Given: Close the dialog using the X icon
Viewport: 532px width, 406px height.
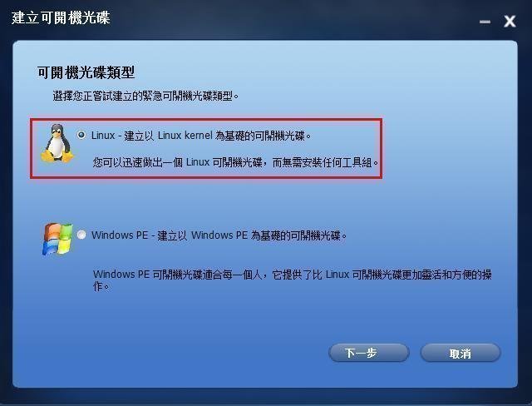Looking at the screenshot, I should (510, 22).
